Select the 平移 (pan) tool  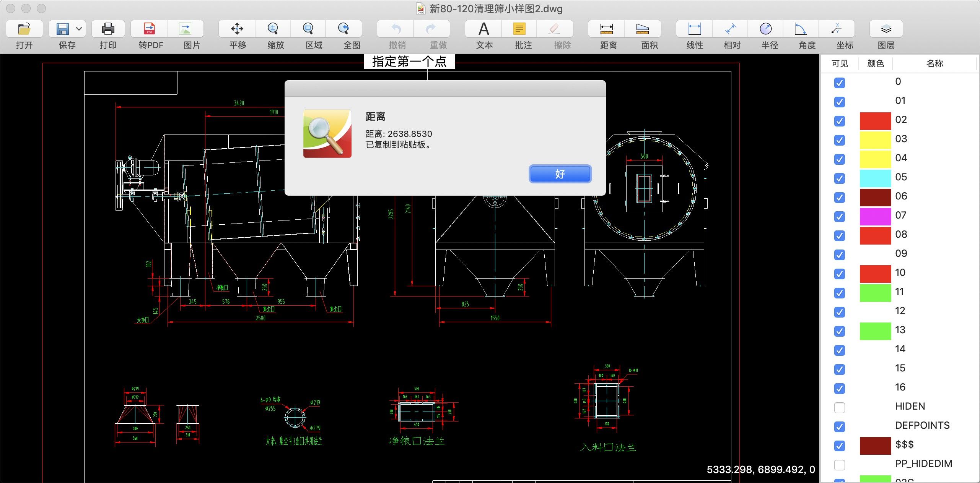click(237, 34)
